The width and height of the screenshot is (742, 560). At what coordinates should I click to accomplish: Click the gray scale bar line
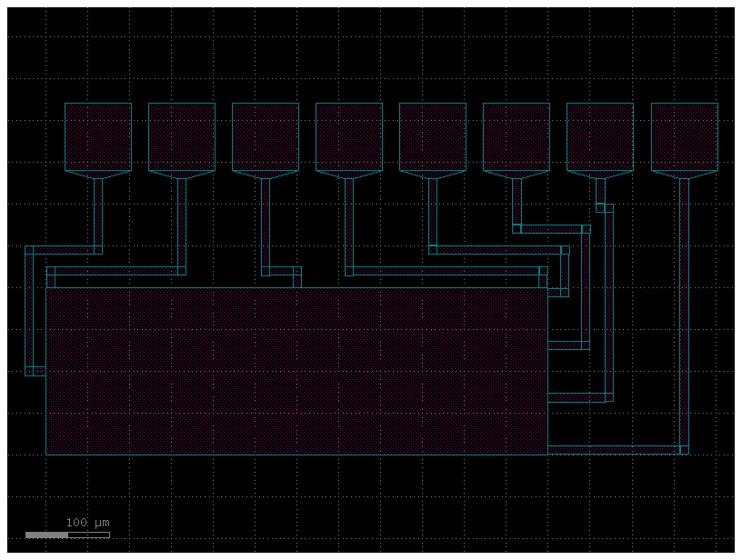point(67,535)
